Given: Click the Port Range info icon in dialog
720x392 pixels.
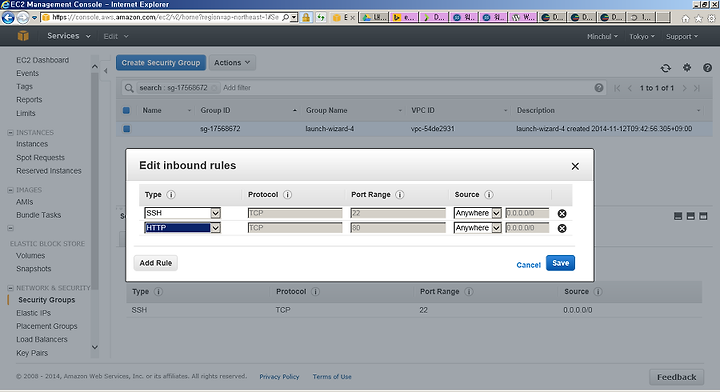Looking at the screenshot, I should point(399,195).
